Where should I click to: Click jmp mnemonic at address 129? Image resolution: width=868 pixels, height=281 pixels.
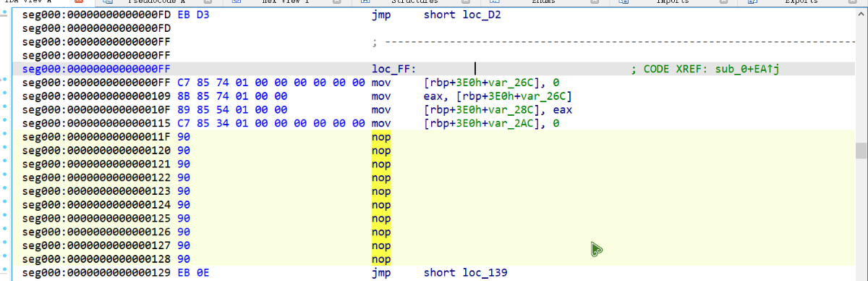pos(380,273)
